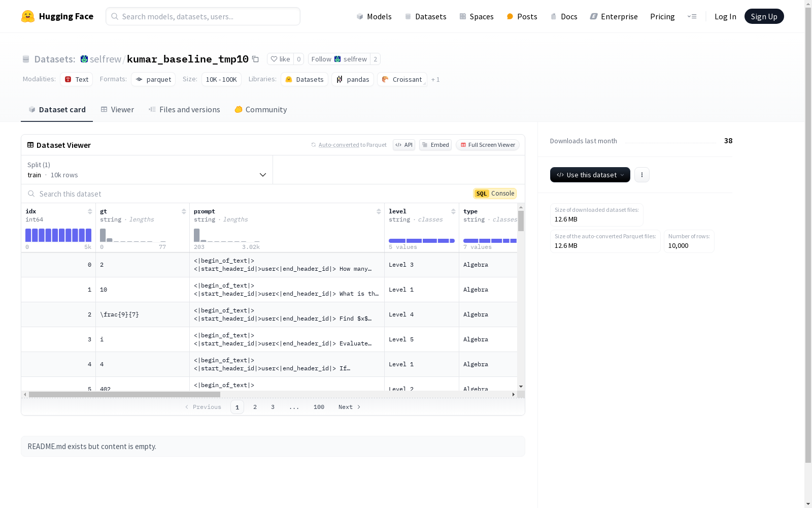The width and height of the screenshot is (812, 508).
Task: Click the Datasets stack icon before the title
Action: [26, 59]
